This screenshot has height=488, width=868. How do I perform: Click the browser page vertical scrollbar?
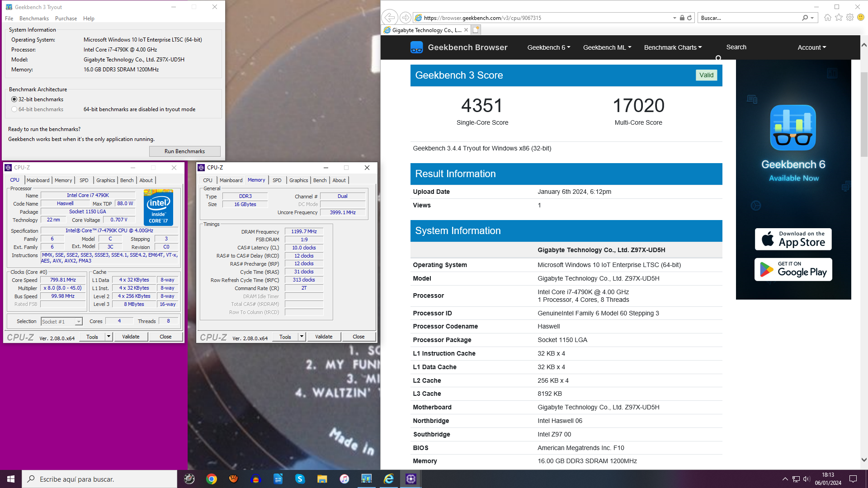(x=864, y=114)
